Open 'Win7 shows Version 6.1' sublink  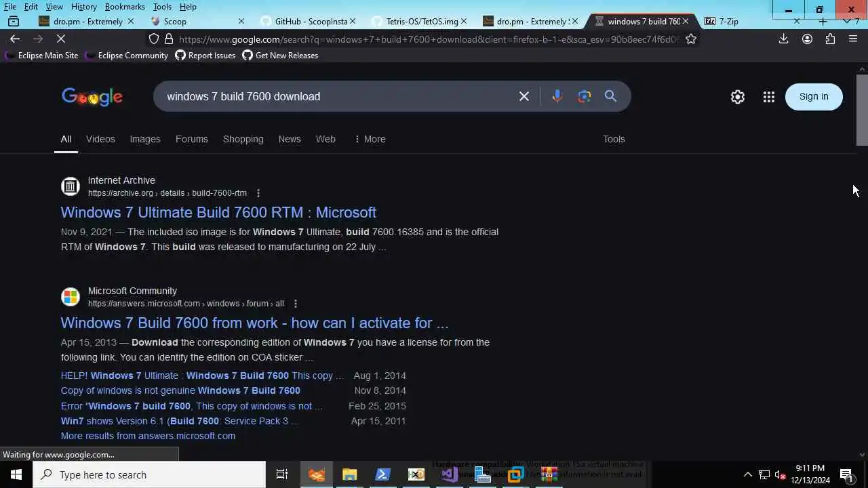point(180,421)
